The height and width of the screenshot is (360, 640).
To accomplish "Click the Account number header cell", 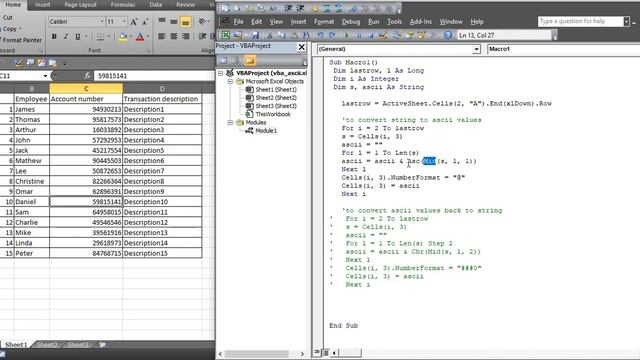I will (x=86, y=99).
